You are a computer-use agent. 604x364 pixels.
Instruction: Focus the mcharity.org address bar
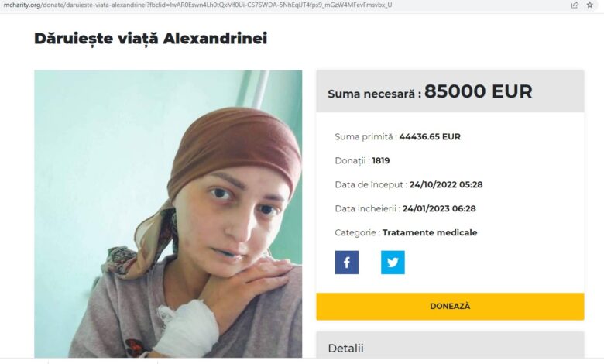pos(197,5)
